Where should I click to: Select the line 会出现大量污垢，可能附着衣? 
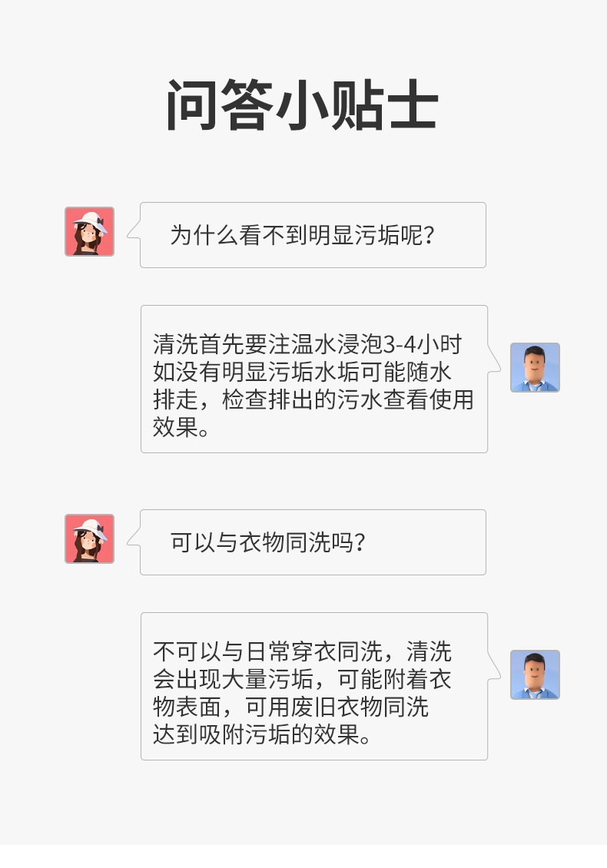[x=302, y=679]
